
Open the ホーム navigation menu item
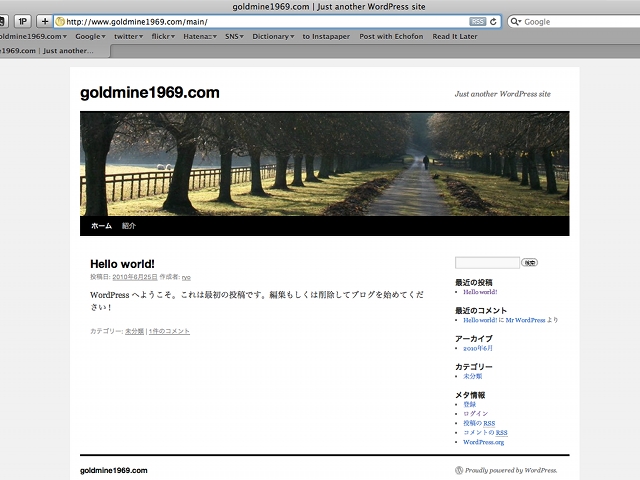click(101, 226)
